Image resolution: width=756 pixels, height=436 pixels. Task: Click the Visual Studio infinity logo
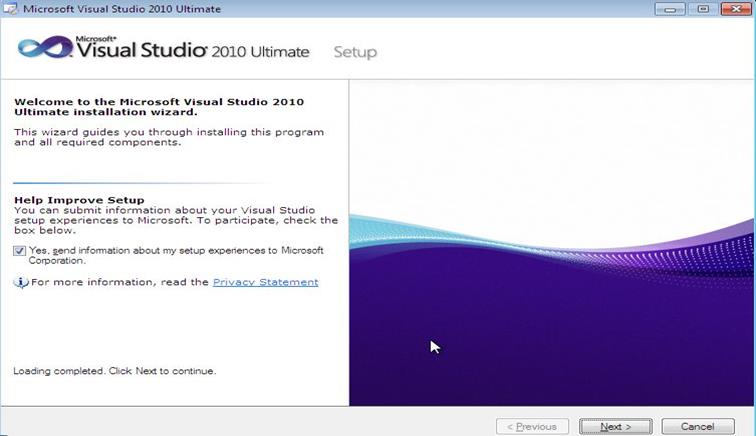(x=45, y=47)
